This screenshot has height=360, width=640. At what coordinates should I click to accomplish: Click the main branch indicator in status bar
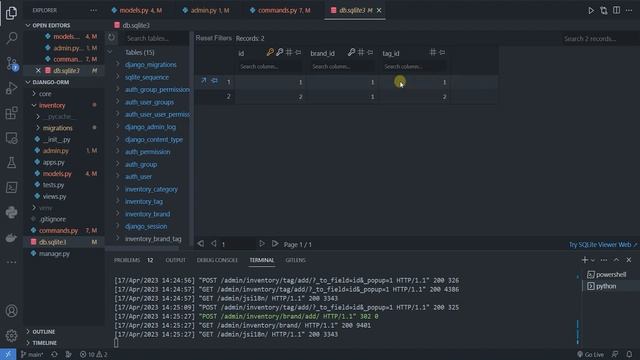coord(32,354)
